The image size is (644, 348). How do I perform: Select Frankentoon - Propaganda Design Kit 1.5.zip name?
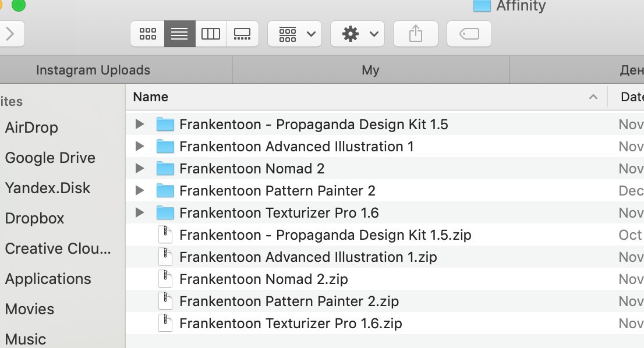click(325, 235)
